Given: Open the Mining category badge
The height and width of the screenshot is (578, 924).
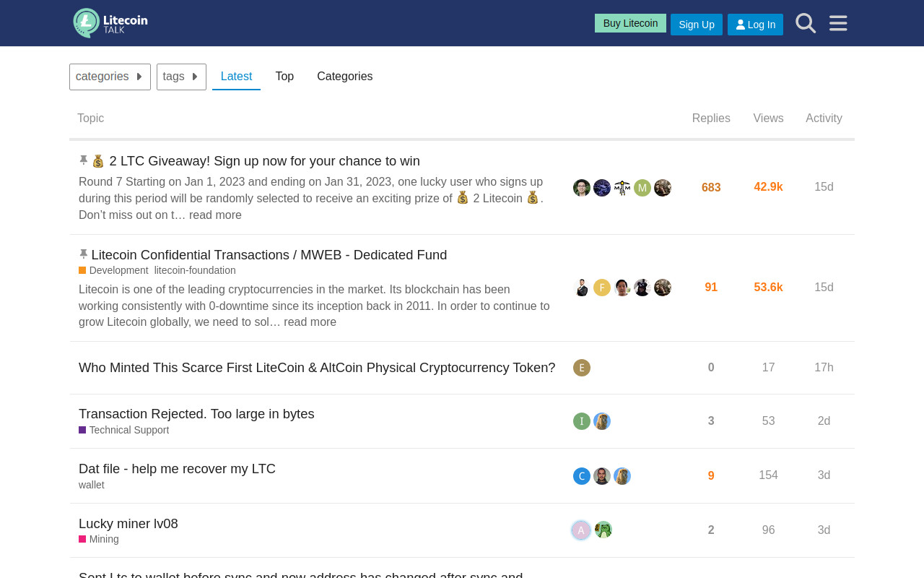Looking at the screenshot, I should tap(99, 539).
